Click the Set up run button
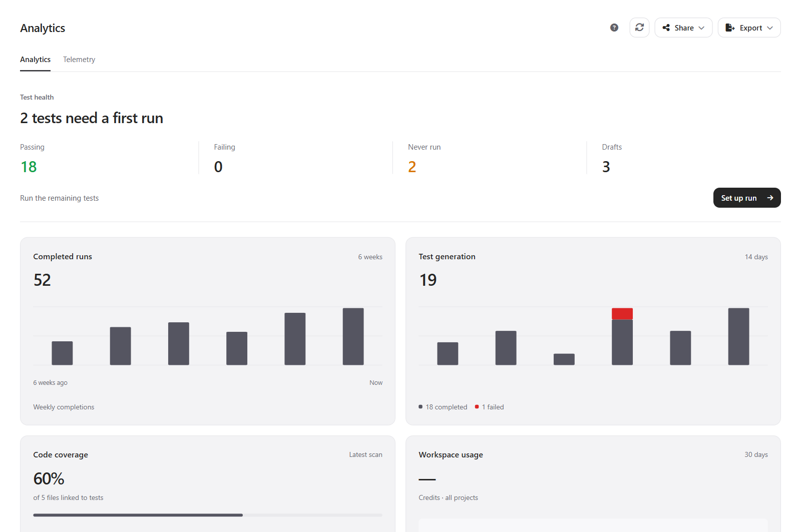801x532 pixels. click(x=747, y=198)
